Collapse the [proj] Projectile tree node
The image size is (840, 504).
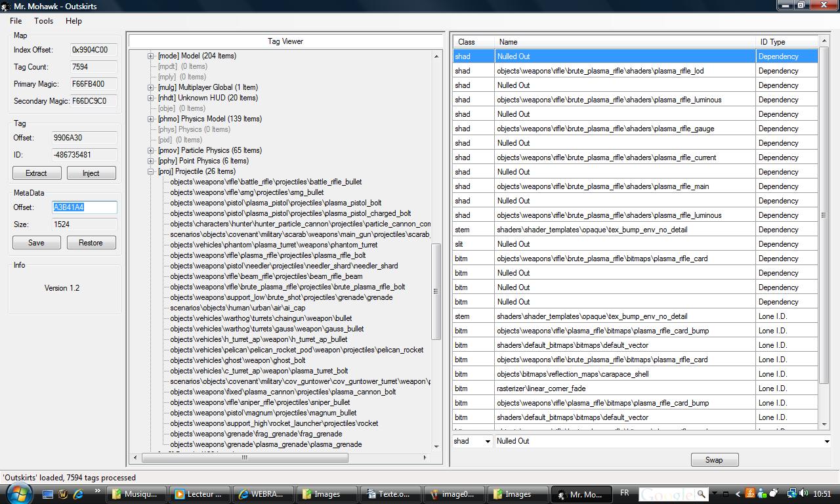click(x=151, y=171)
